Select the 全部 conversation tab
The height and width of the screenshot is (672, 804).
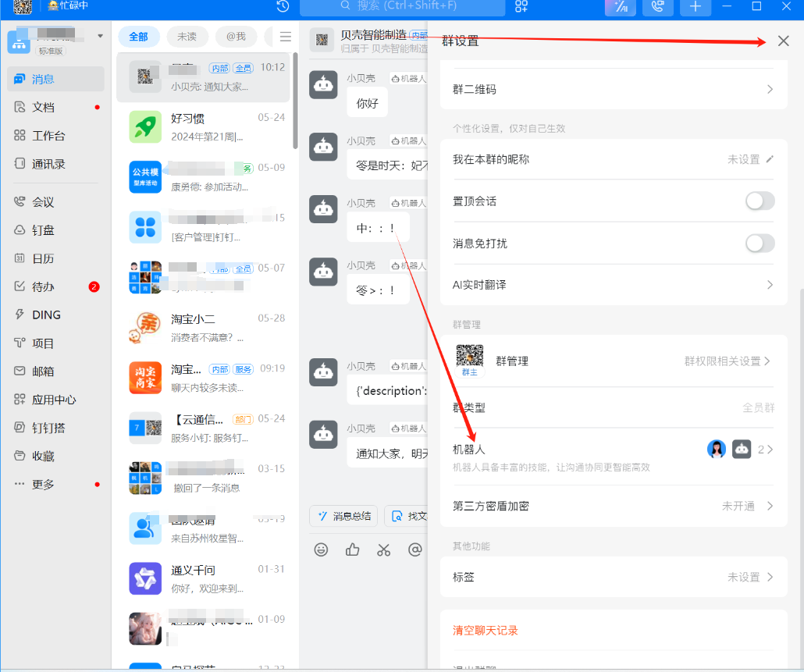[x=138, y=37]
